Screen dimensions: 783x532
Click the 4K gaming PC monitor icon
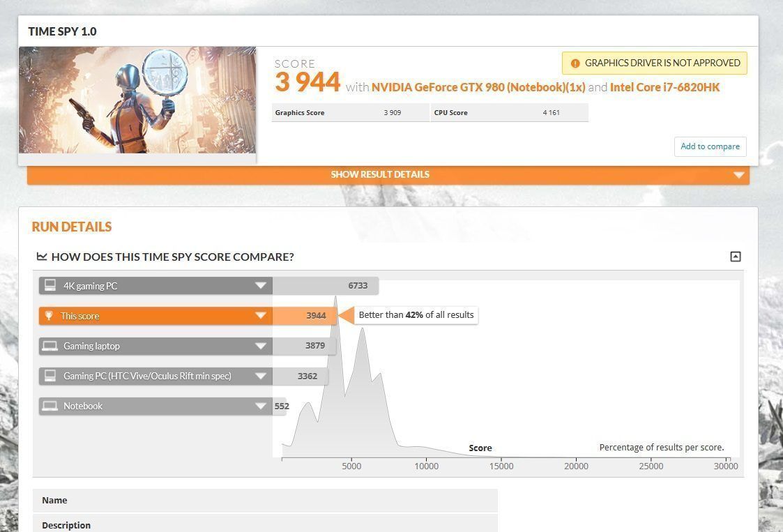click(x=50, y=285)
